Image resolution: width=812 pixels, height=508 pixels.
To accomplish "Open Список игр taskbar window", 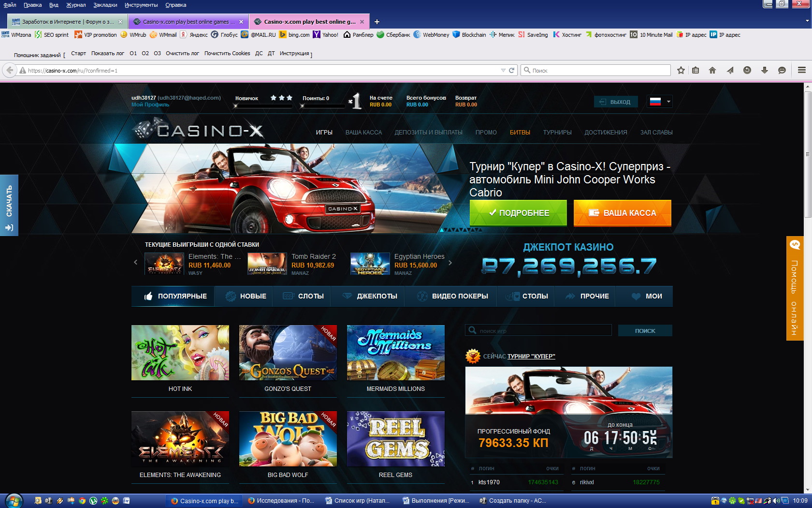I will [358, 501].
